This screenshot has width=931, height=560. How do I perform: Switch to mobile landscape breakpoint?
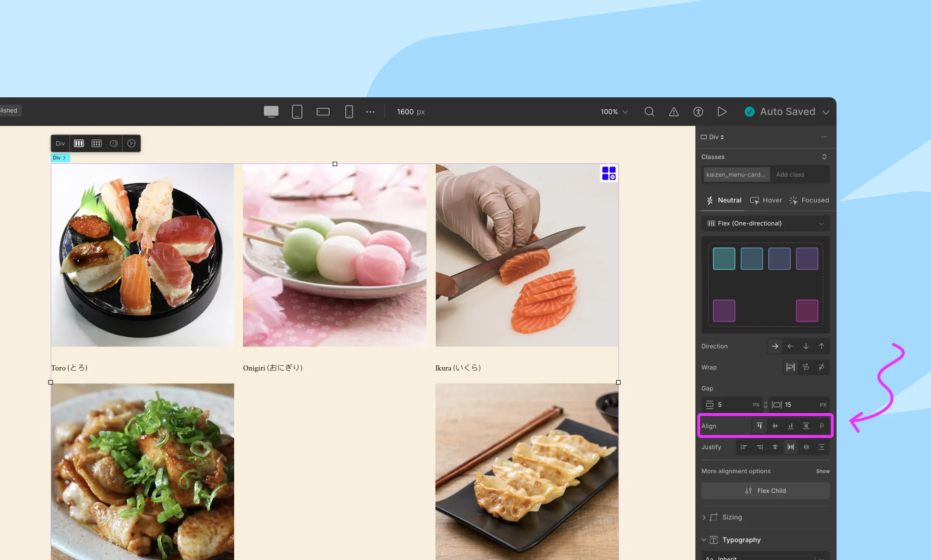[x=323, y=112]
